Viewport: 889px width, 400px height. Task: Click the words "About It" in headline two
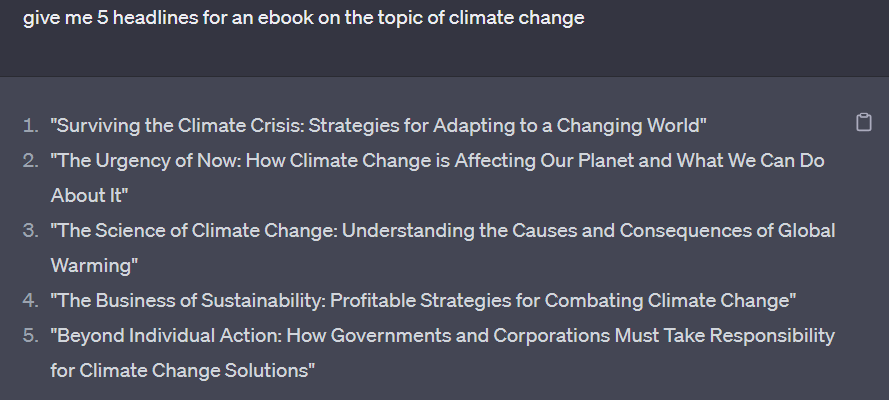click(x=88, y=194)
